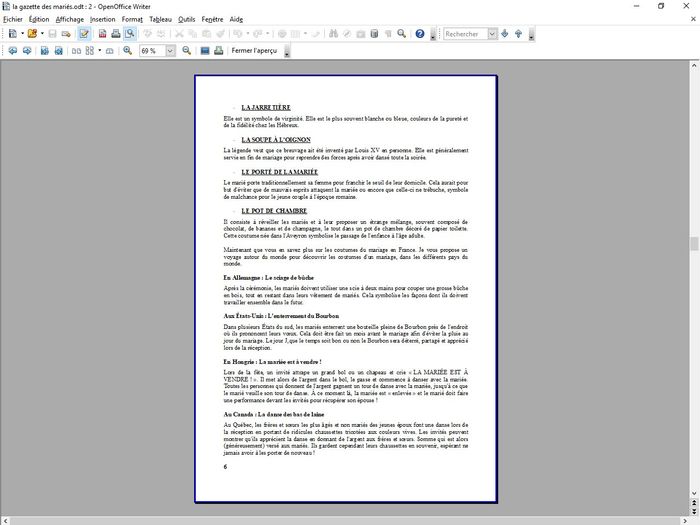700x525 pixels.
Task: Open the Fenêtre menu
Action: (x=212, y=19)
